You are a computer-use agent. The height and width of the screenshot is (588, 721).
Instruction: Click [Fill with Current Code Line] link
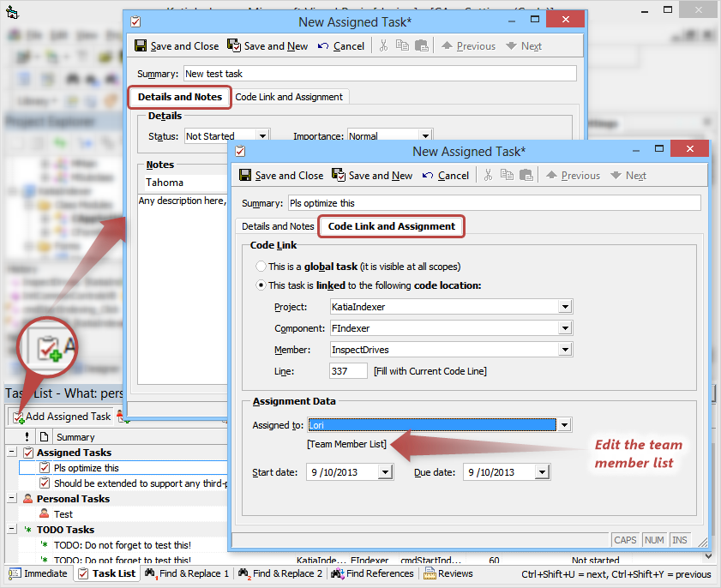coord(430,371)
